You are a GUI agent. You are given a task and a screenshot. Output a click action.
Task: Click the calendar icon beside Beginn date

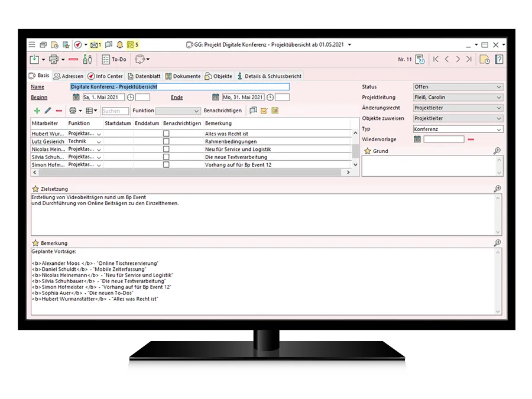tap(76, 98)
